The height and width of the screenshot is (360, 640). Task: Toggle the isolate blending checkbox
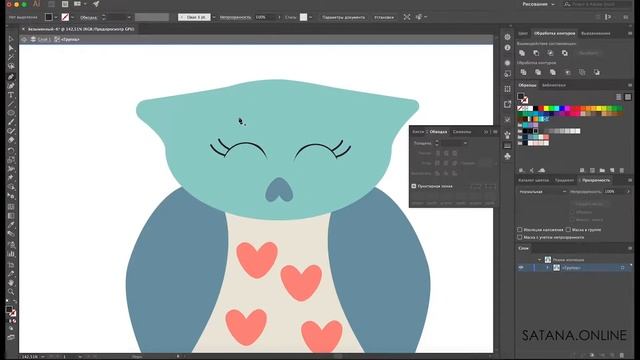point(520,230)
